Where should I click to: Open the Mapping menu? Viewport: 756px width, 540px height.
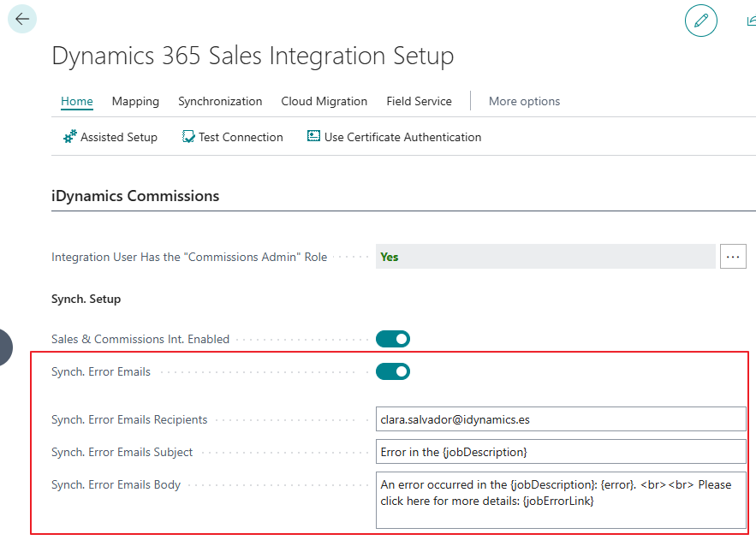point(135,101)
